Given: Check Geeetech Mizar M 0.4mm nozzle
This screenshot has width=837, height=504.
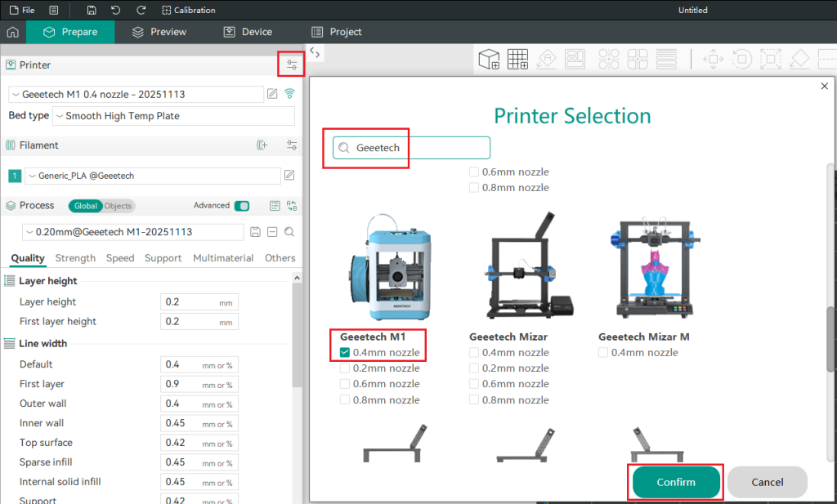Looking at the screenshot, I should (x=603, y=353).
